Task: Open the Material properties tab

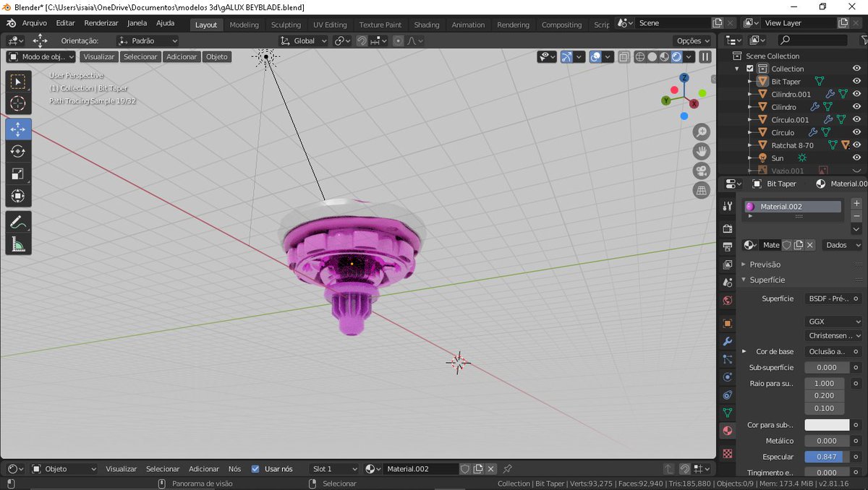Action: point(728,431)
